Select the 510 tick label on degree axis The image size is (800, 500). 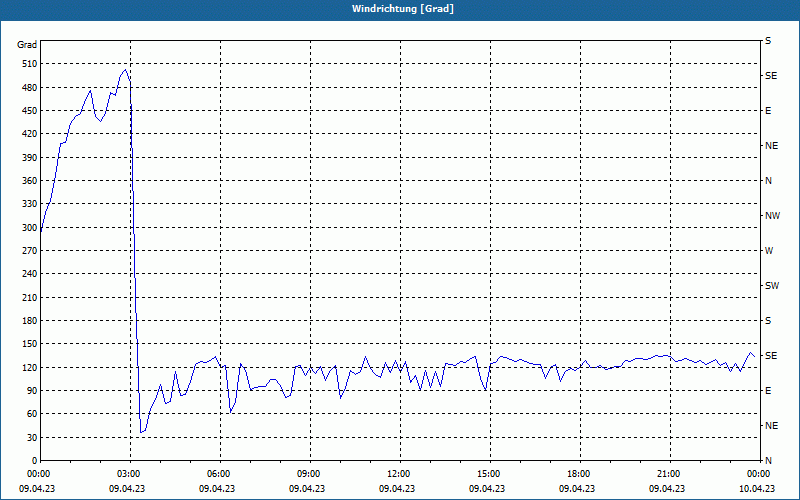(x=30, y=64)
